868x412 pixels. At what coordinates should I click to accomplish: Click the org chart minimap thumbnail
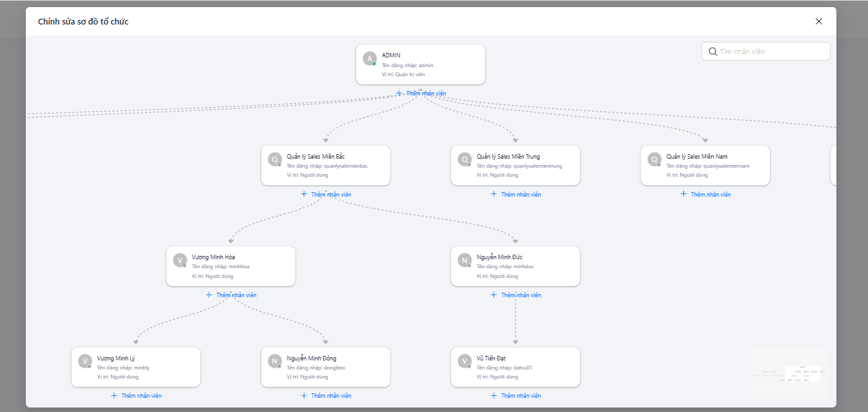click(x=790, y=374)
